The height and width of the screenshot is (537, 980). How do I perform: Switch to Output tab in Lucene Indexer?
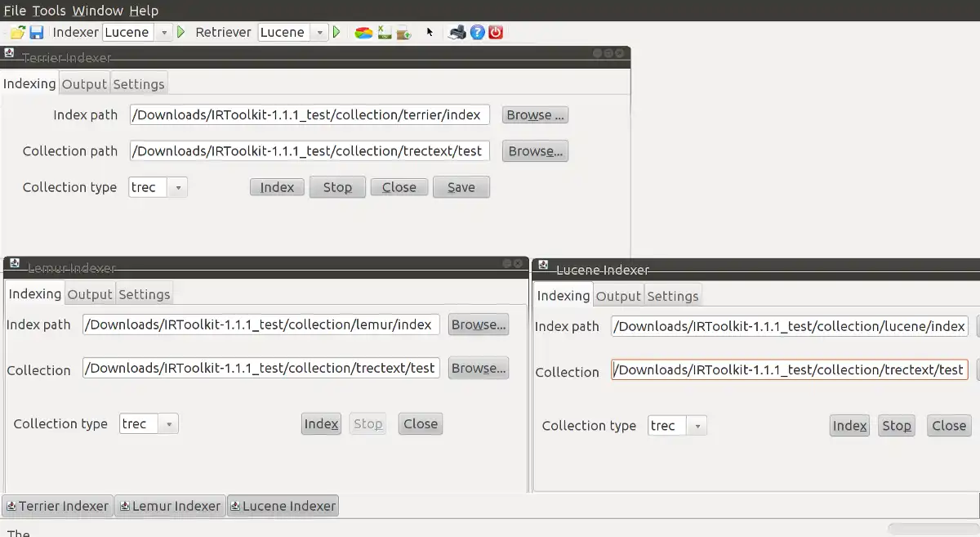click(618, 296)
